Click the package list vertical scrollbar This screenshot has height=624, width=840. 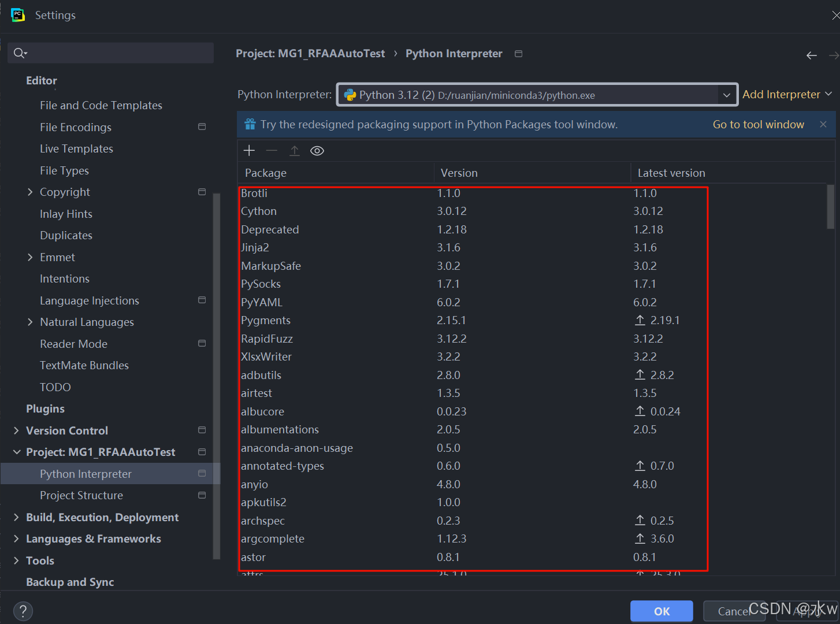[830, 206]
